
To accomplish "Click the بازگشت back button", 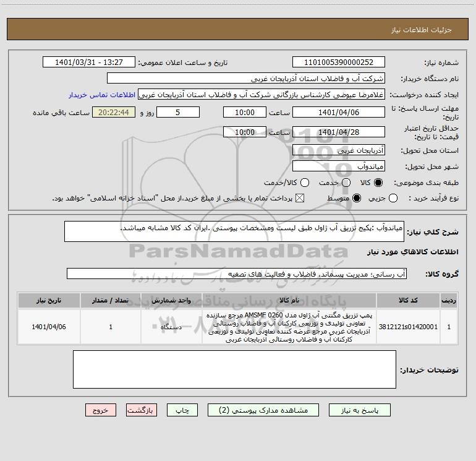I will point(142,410).
